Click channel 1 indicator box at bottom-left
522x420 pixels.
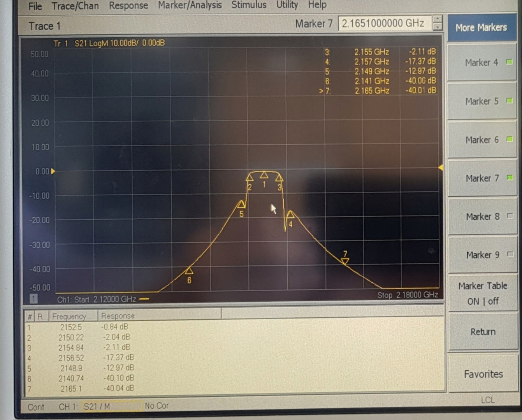pos(34,299)
